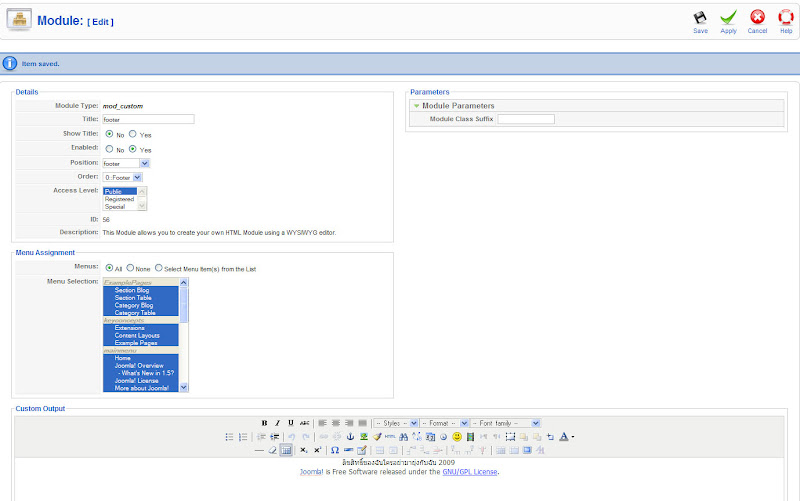Insert an image with the picture icon

[364, 437]
